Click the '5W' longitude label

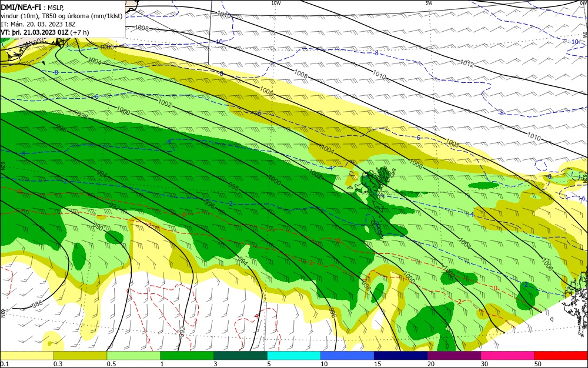[429, 3]
